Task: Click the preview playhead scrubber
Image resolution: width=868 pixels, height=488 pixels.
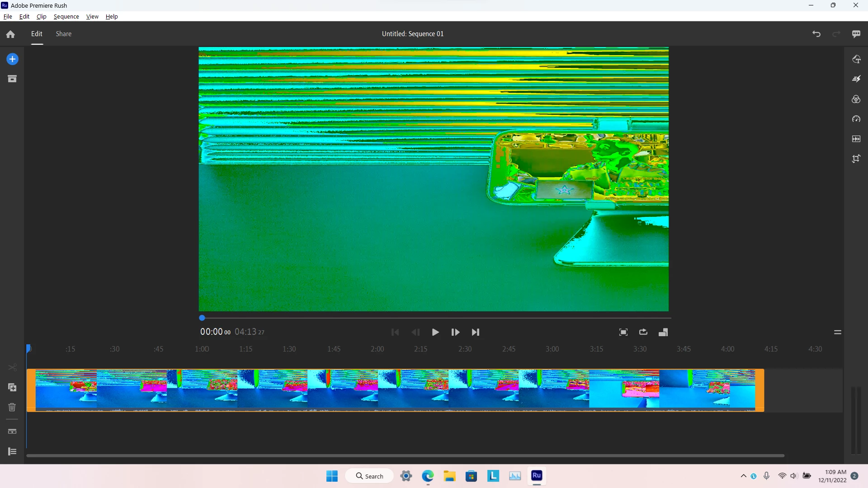Action: tap(202, 318)
